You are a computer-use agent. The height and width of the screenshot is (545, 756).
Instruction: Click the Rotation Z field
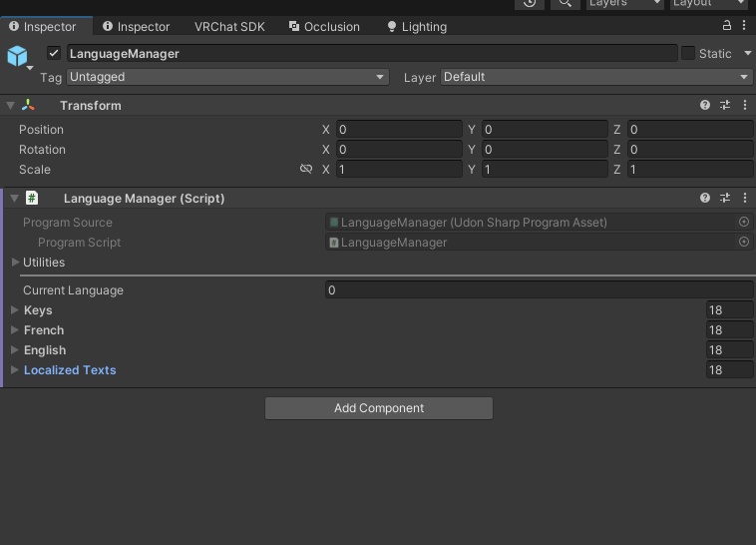pos(690,149)
